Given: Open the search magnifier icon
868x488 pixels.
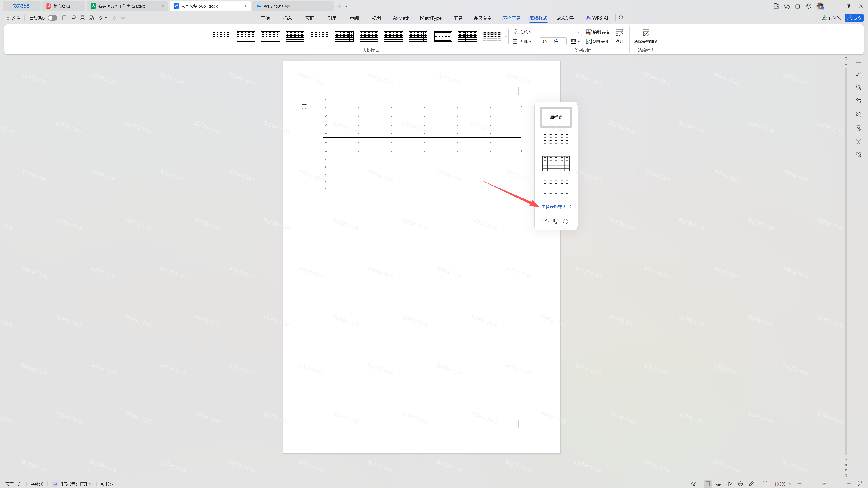Looking at the screenshot, I should pos(621,18).
